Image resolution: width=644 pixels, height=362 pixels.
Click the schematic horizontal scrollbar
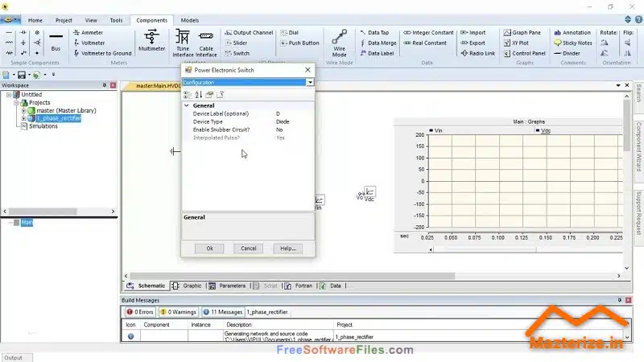coord(292,276)
